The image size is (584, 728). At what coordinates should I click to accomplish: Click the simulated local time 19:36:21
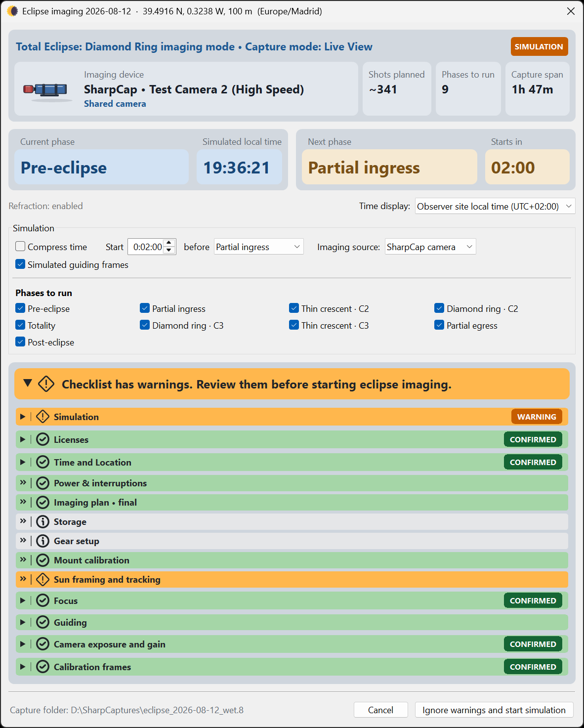tap(237, 168)
